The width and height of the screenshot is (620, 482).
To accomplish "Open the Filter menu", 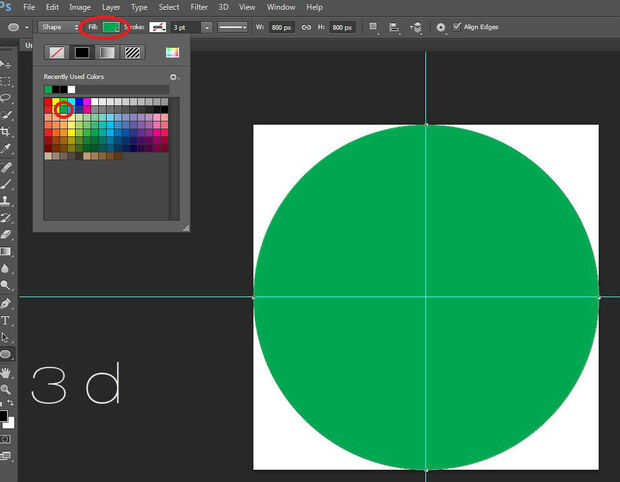I will coord(200,7).
